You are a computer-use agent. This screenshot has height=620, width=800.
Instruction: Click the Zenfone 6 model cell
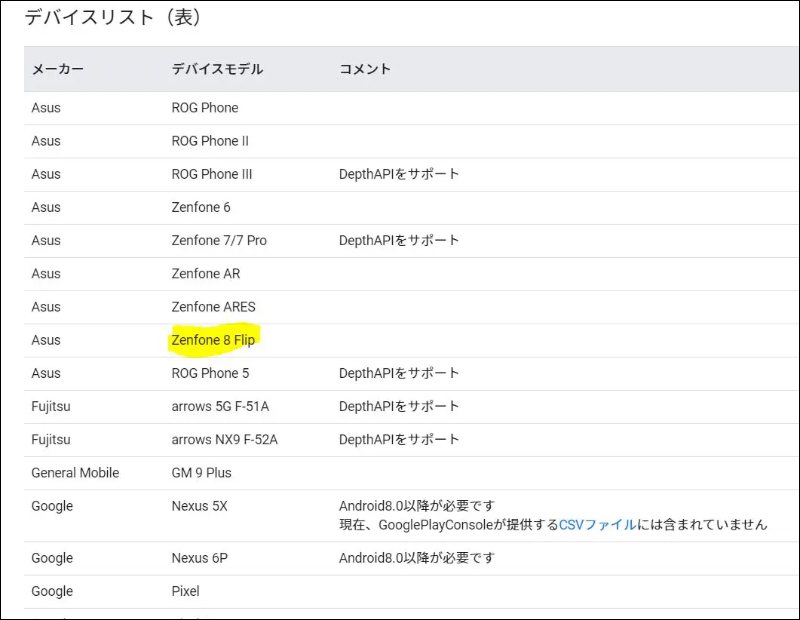[200, 207]
